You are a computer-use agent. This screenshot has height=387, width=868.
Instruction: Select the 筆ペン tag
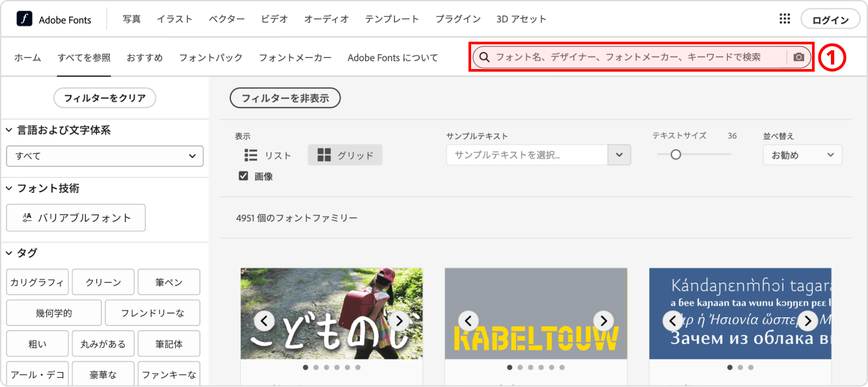click(169, 282)
